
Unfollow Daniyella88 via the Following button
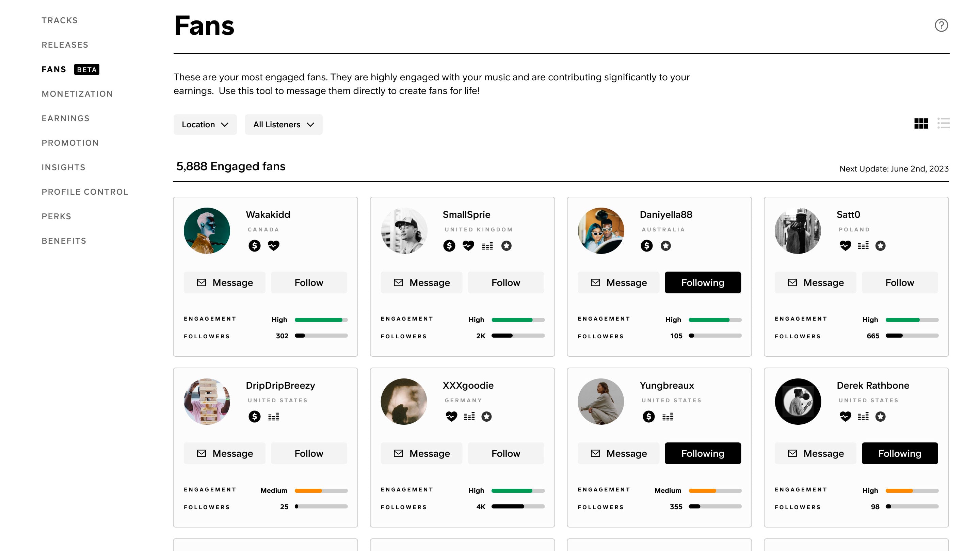click(703, 282)
